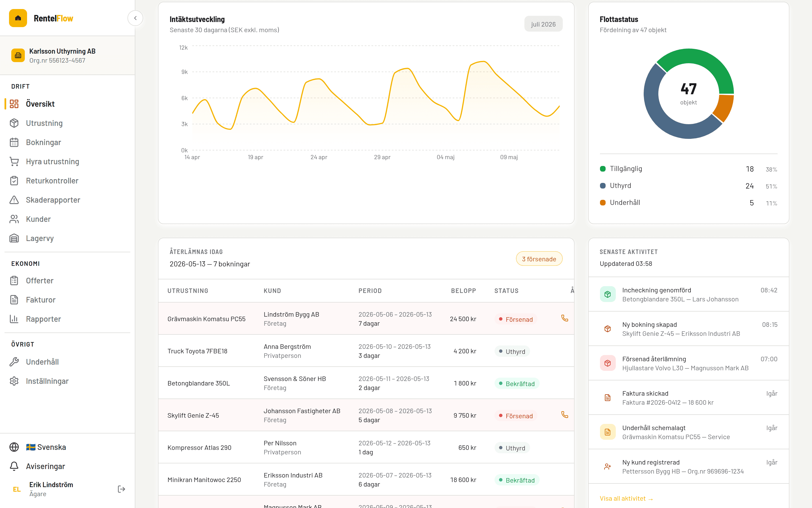Screen dimensions: 812x508
Task: Open the Utrustning menu item
Action: (x=67, y=123)
